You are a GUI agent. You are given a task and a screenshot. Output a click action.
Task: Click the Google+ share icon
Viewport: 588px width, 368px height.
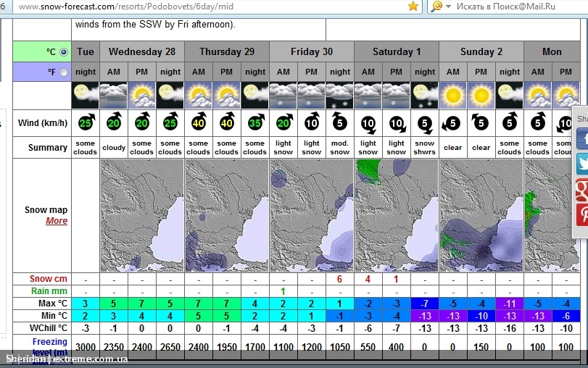tap(582, 190)
